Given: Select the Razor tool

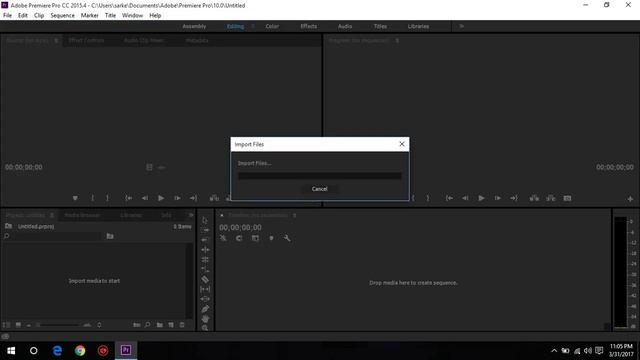Looking at the screenshot, I should point(205,280).
